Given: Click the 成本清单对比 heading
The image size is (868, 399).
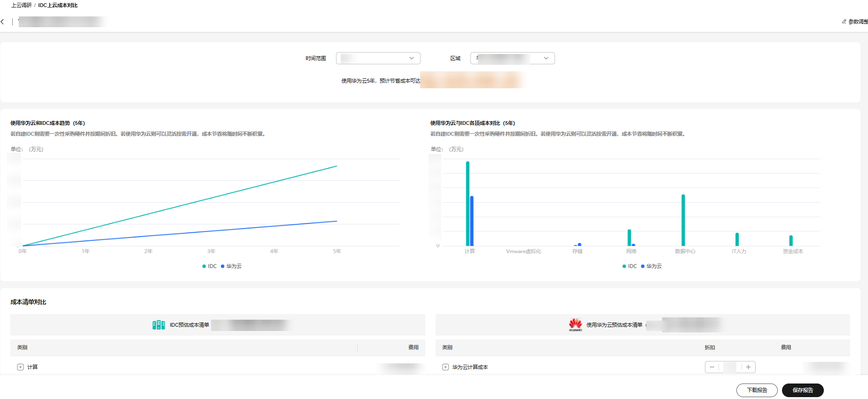Looking at the screenshot, I should [28, 302].
